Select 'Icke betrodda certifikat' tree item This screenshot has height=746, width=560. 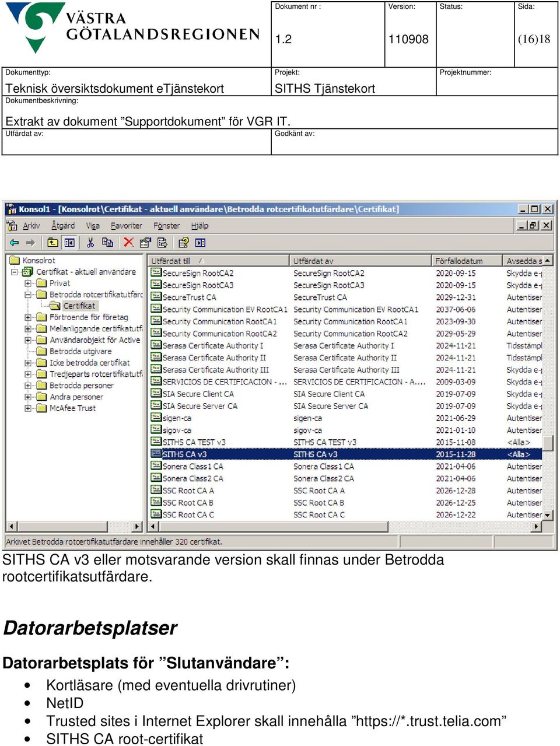point(90,363)
